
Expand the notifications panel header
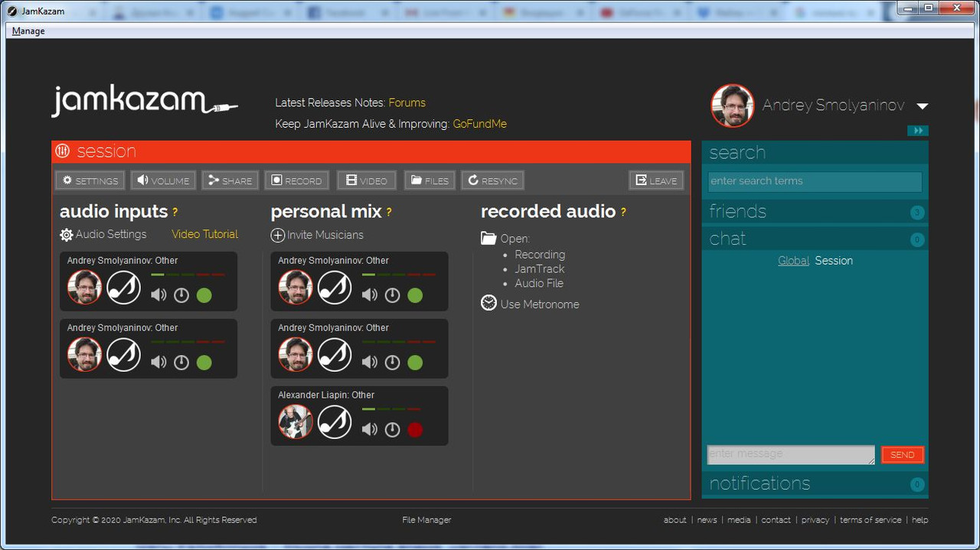(x=815, y=483)
